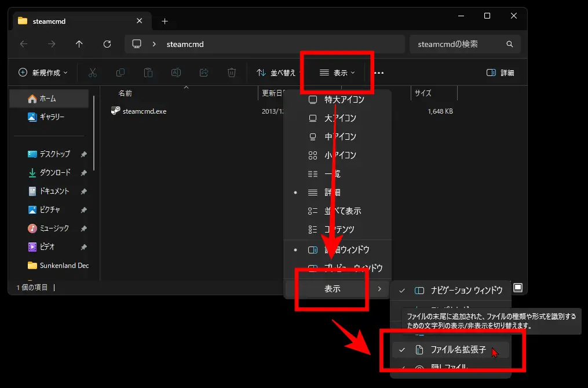Select the steamcmd.exe file
Screen dimensions: 588x388
pos(144,111)
